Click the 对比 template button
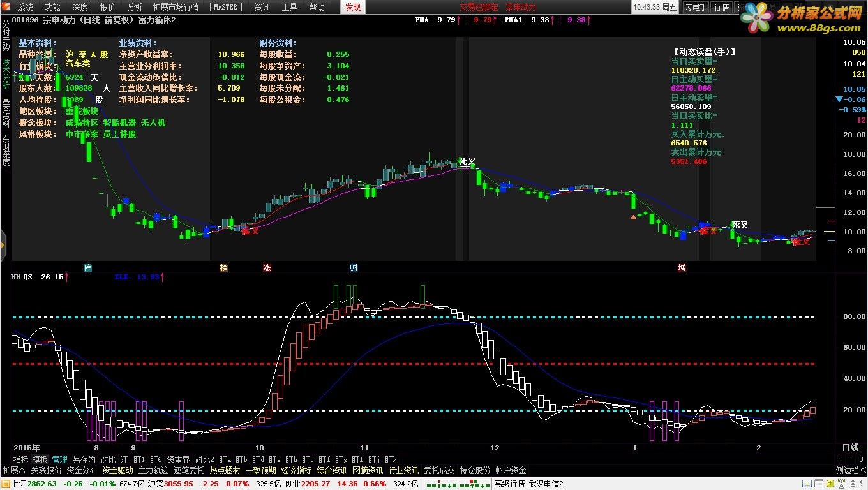Viewport: 868px width, 490px height. pyautogui.click(x=108, y=459)
